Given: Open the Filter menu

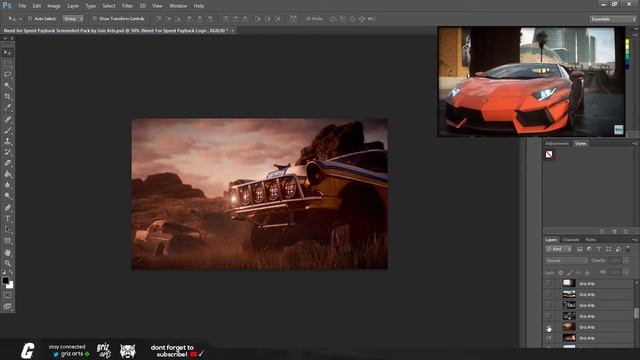Looking at the screenshot, I should (x=127, y=6).
